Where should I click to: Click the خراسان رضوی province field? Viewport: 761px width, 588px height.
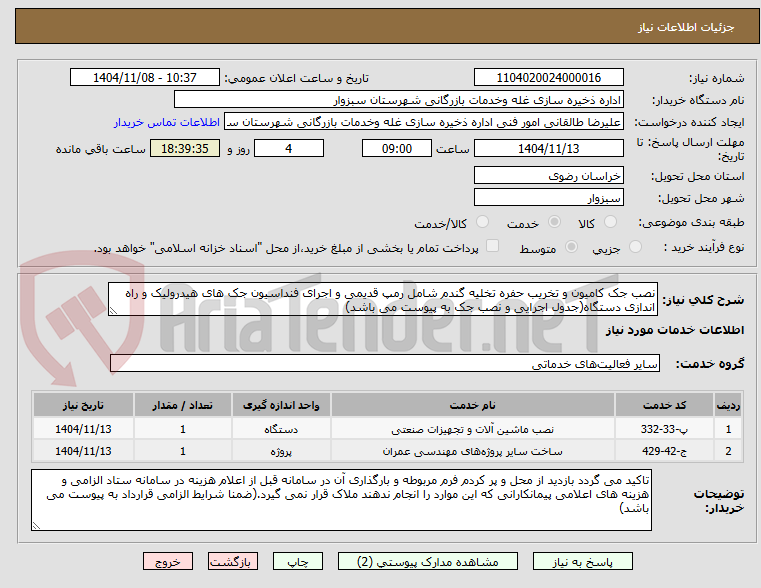pyautogui.click(x=548, y=176)
